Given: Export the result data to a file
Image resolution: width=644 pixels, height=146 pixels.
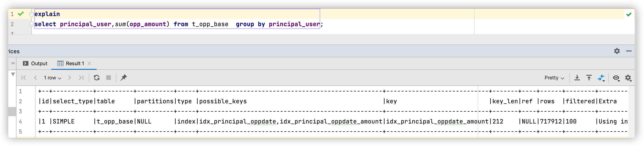Looking at the screenshot, I should (577, 78).
